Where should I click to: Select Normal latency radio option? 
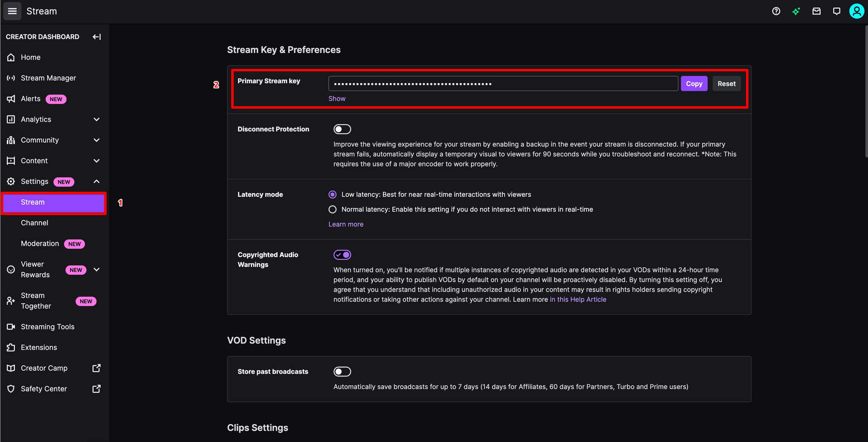coord(333,209)
